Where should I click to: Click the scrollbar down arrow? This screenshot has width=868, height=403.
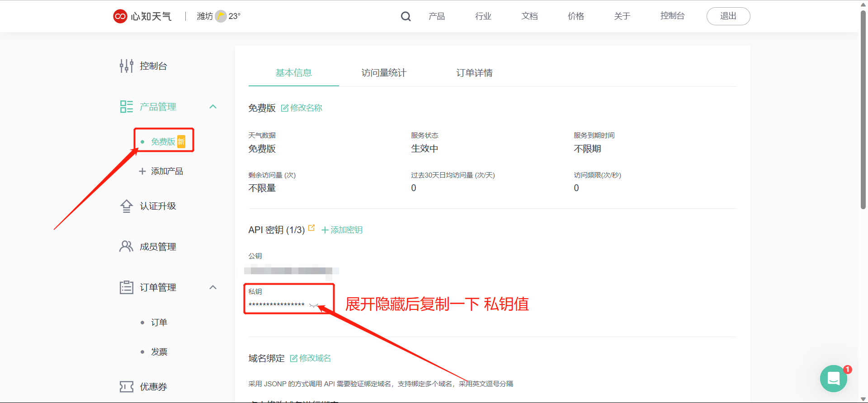[863, 399]
